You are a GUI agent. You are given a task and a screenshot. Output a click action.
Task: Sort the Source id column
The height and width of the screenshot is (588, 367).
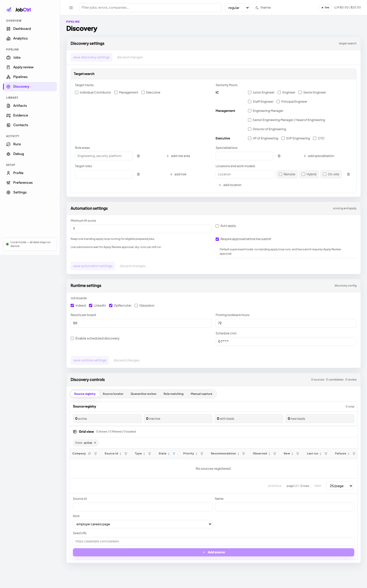point(120,454)
